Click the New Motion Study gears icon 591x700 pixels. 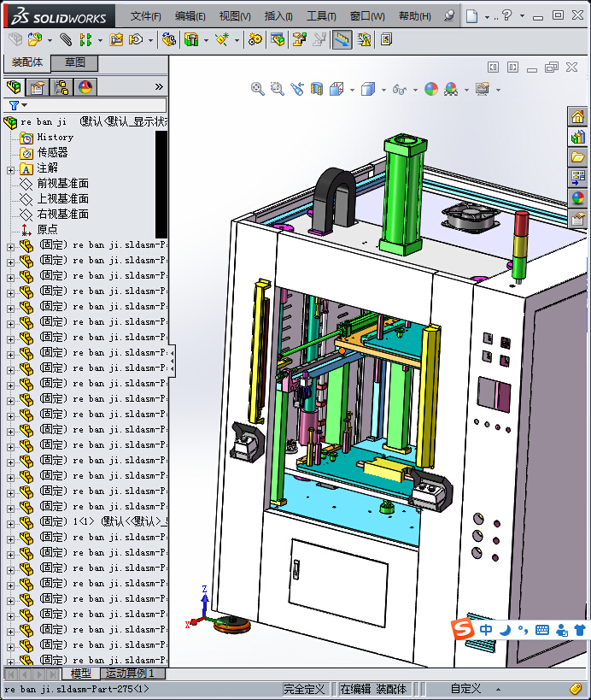point(255,39)
